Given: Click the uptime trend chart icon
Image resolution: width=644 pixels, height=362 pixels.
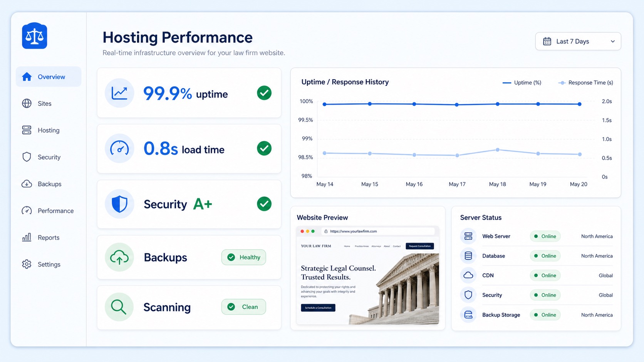Looking at the screenshot, I should pos(119,93).
